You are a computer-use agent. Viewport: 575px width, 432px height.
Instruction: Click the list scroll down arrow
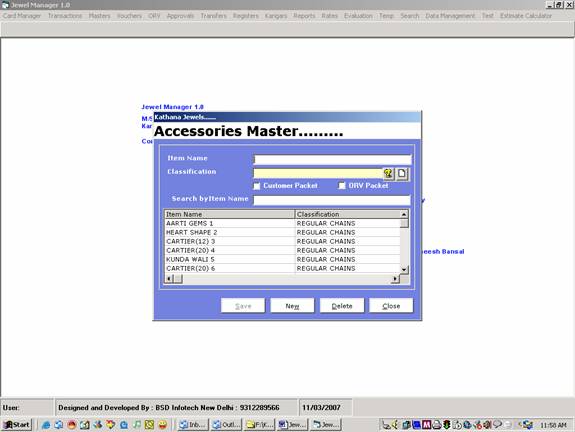[404, 270]
